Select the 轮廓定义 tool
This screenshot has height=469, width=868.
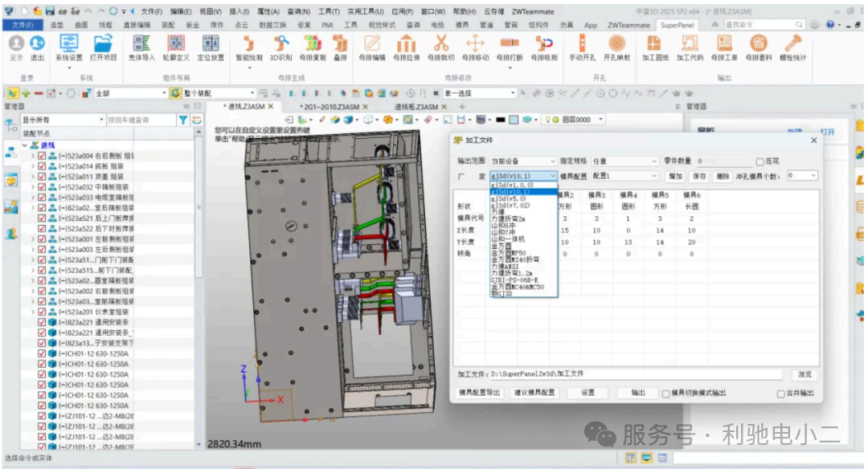(x=176, y=48)
